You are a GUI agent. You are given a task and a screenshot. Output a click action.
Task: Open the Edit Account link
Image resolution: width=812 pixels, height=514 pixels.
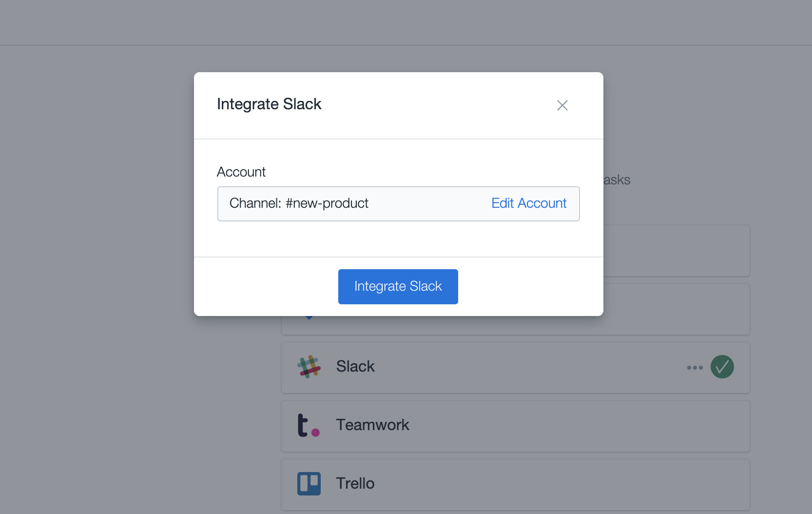(529, 203)
